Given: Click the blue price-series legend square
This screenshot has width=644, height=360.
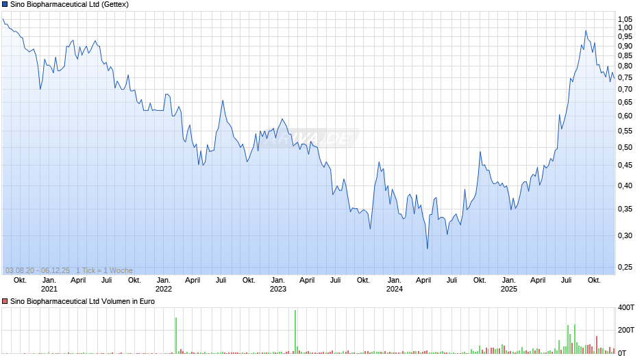Looking at the screenshot, I should 5,5.
